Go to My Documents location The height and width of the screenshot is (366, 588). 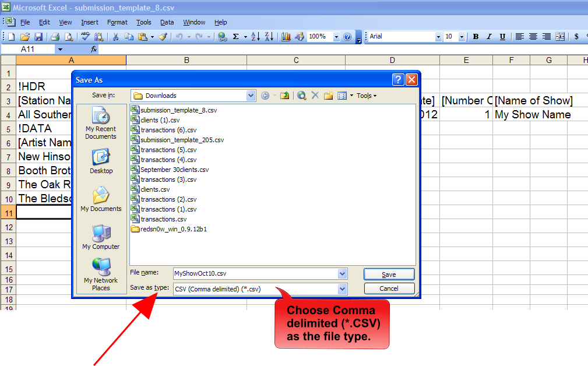point(101,199)
